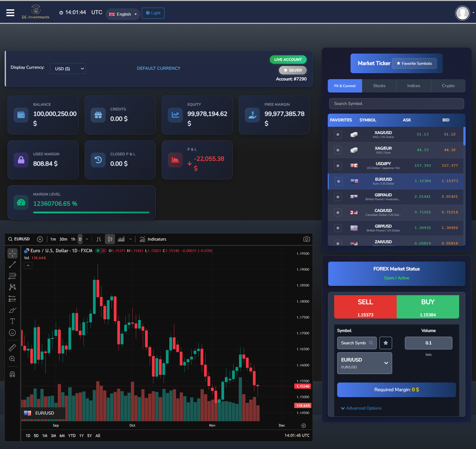Image resolution: width=476 pixels, height=449 pixels.
Task: Open the EUR/USD symbol dropdown in order panel
Action: [x=364, y=363]
